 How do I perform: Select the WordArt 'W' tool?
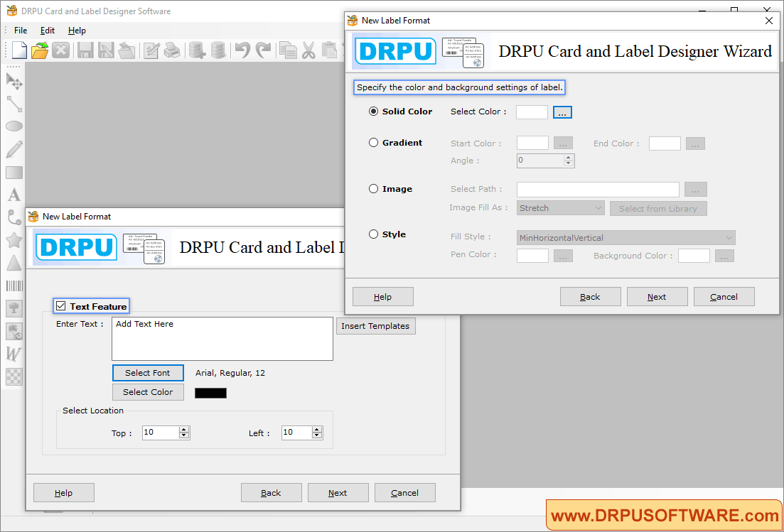14,354
